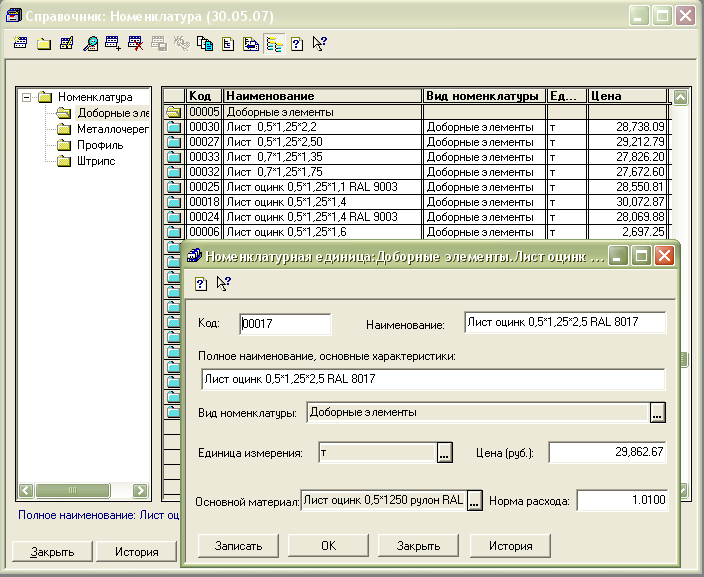Click the help icon in item dialog
The width and height of the screenshot is (704, 577).
200,283
